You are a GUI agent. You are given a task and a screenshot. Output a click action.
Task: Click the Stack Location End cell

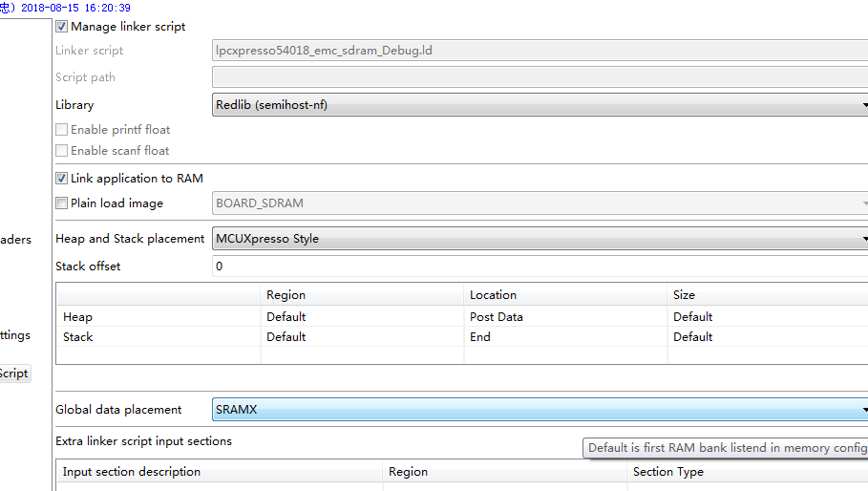565,337
